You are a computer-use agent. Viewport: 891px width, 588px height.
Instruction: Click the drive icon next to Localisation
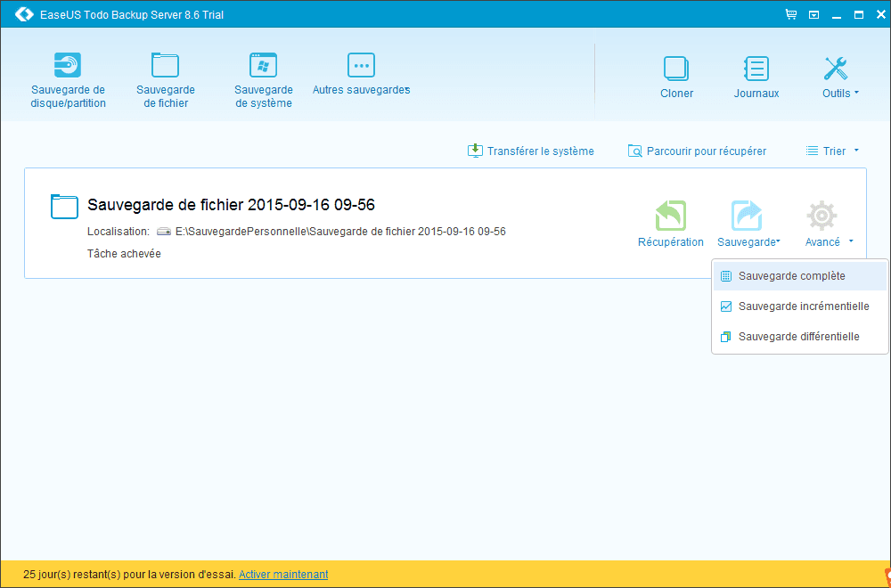[164, 232]
